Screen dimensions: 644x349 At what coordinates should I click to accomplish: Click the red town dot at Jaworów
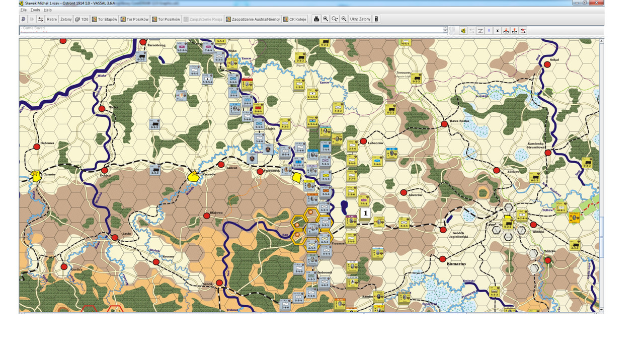(404, 192)
